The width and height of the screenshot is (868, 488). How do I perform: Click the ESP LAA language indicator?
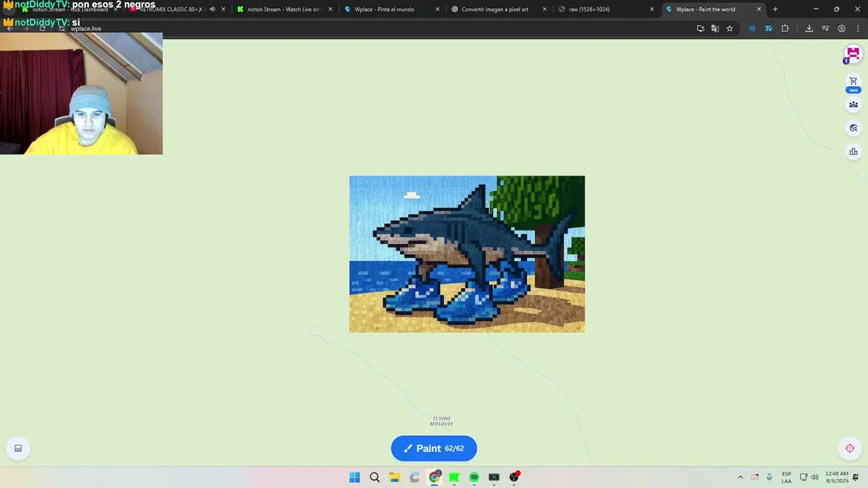787,477
